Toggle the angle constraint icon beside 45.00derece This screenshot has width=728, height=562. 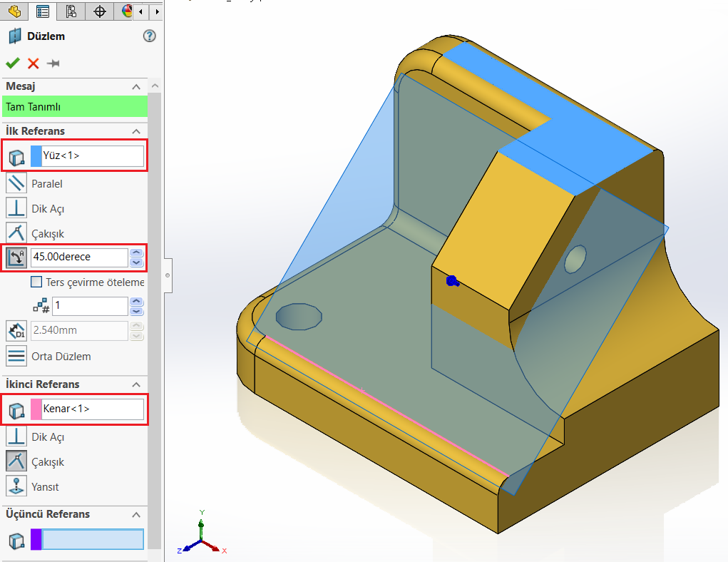point(16,257)
